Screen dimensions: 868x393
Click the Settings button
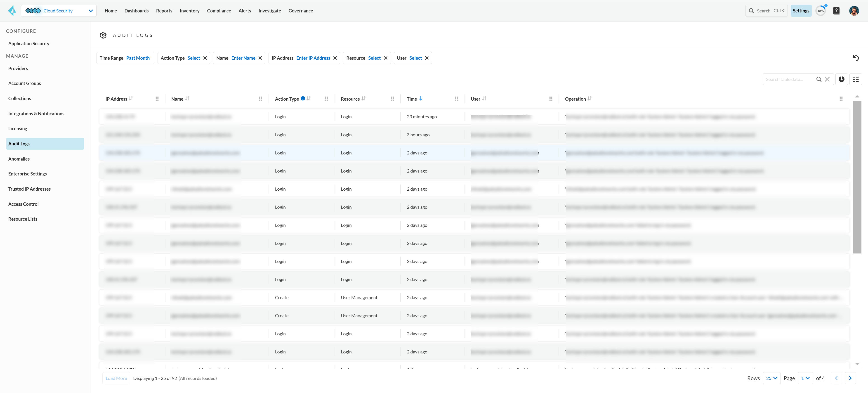801,11
